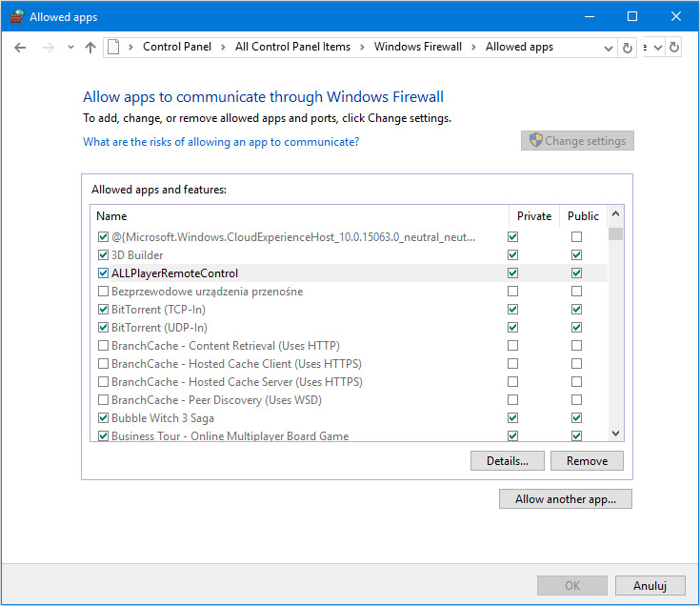Screen dimensions: 700x606
Task: Expand the chevron before Control Panel
Action: click(130, 47)
